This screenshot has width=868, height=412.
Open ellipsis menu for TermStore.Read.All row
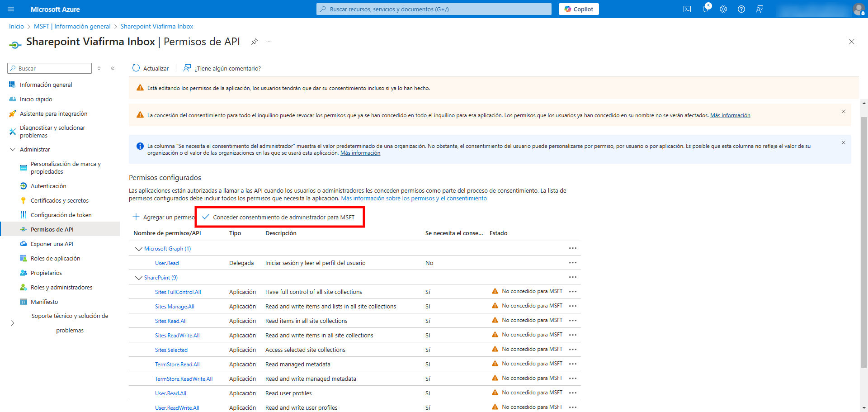(573, 364)
